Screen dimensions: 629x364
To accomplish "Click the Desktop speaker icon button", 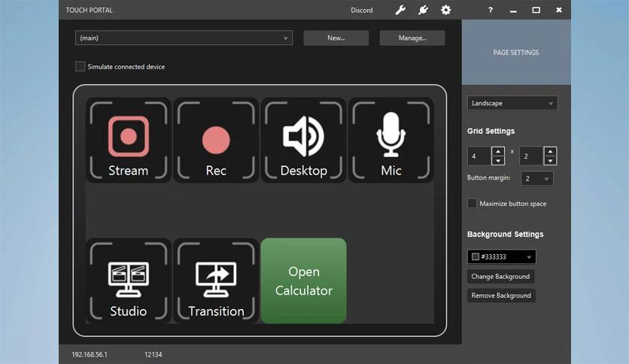I will [303, 140].
